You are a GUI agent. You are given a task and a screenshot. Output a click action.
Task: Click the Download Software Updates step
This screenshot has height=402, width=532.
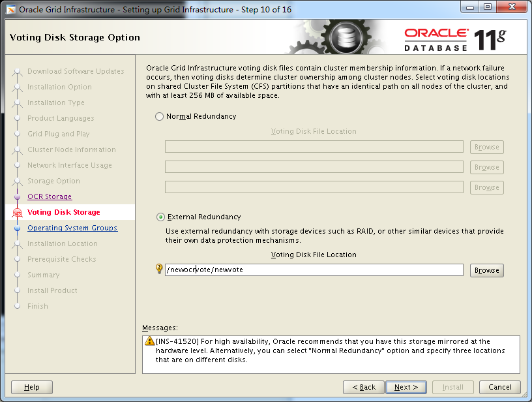point(76,71)
